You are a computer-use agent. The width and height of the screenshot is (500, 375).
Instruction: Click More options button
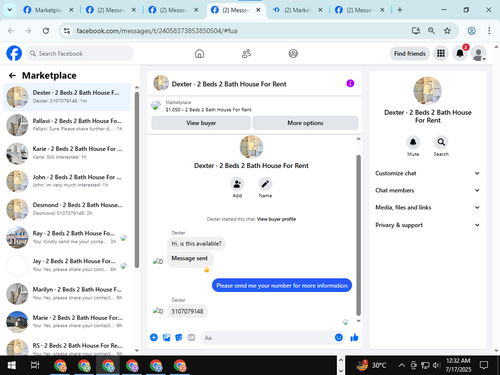(305, 123)
